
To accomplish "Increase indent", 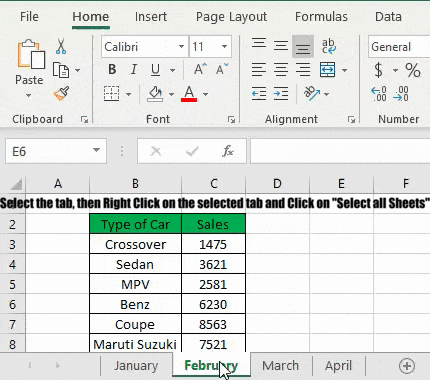I will [x=281, y=94].
